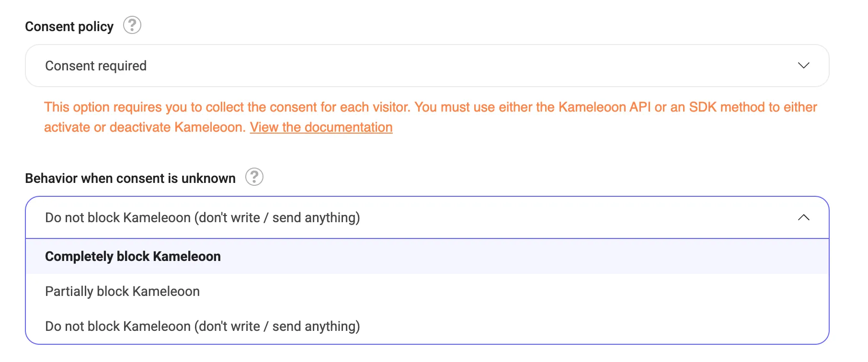
Task: Click the words "Kameleoon API" in warning
Action: pos(605,107)
